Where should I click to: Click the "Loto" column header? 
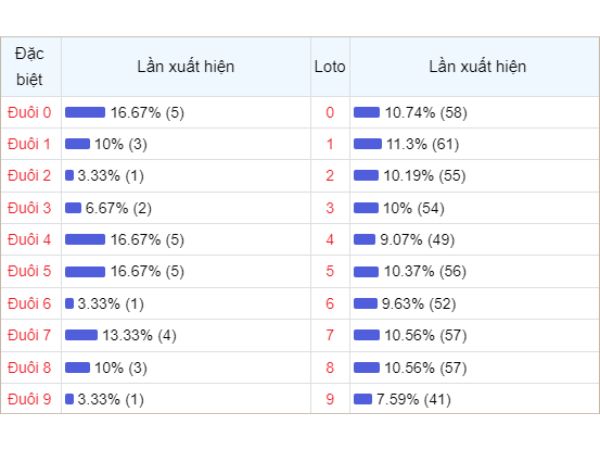coord(330,67)
